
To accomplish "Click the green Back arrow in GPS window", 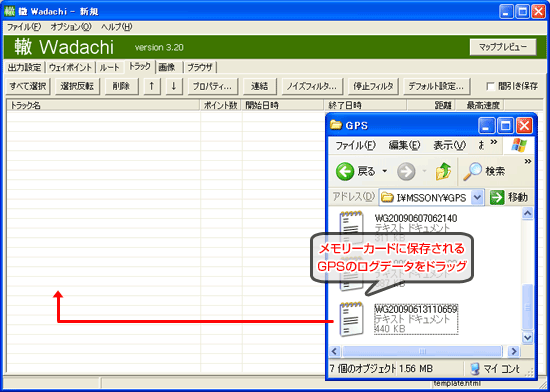I will coord(344,171).
